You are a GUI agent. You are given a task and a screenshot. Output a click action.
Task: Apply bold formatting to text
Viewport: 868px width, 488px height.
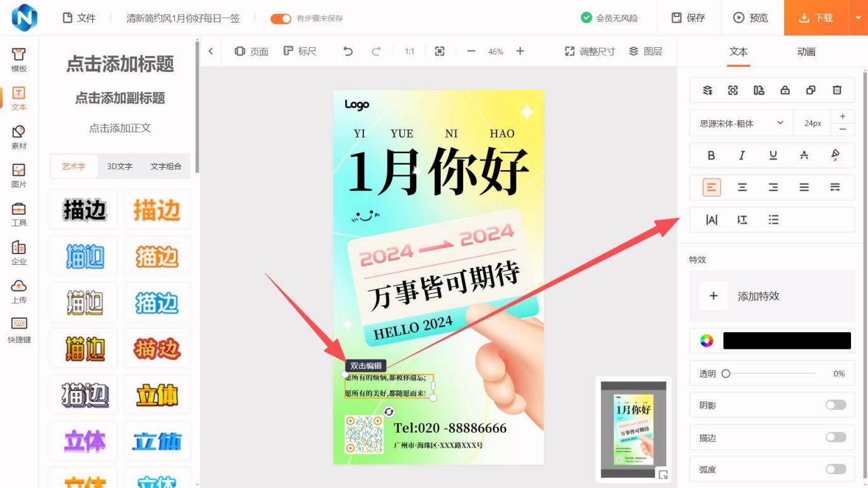coord(711,155)
